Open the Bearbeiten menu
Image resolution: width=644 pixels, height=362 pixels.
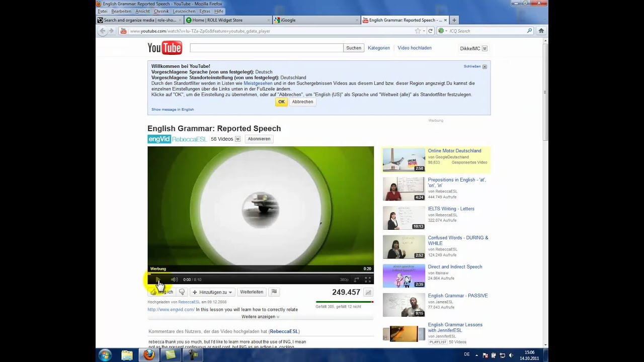(x=121, y=11)
